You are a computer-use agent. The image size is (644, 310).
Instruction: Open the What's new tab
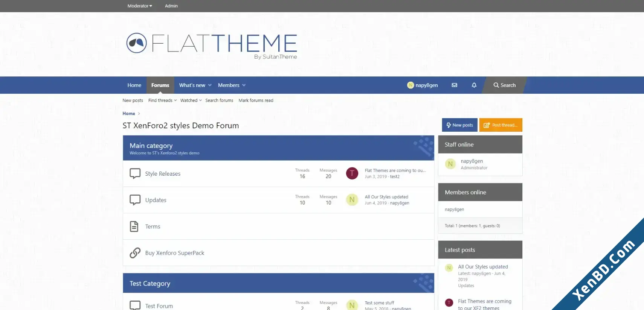click(192, 85)
